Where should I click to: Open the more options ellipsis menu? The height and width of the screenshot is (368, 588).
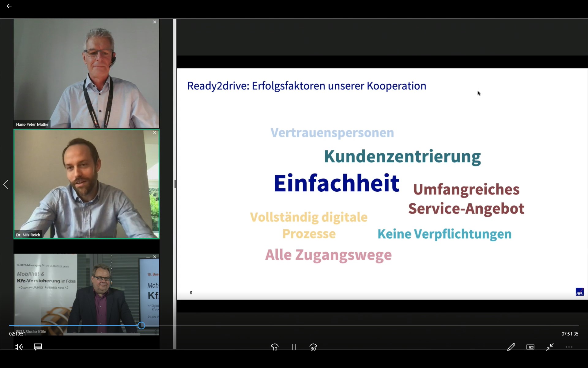pyautogui.click(x=569, y=347)
